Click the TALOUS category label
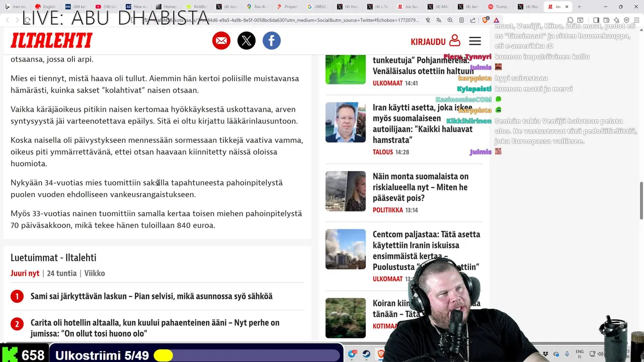This screenshot has height=362, width=644. [x=383, y=152]
